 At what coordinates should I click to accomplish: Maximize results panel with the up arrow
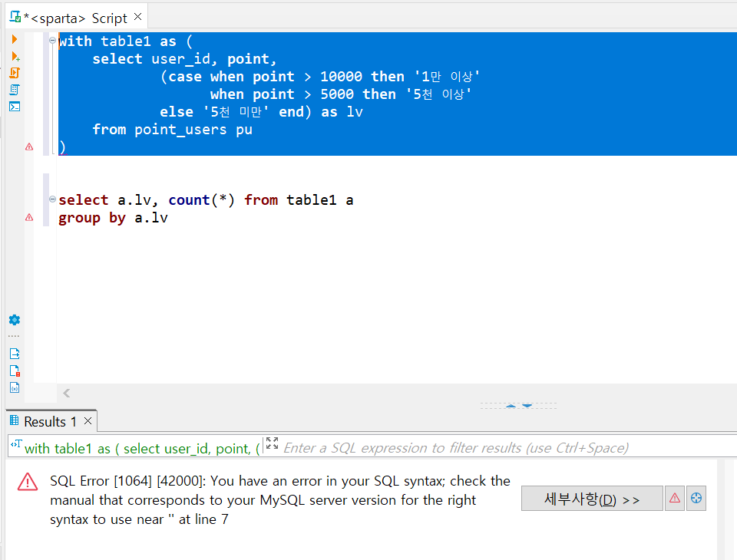tap(511, 406)
